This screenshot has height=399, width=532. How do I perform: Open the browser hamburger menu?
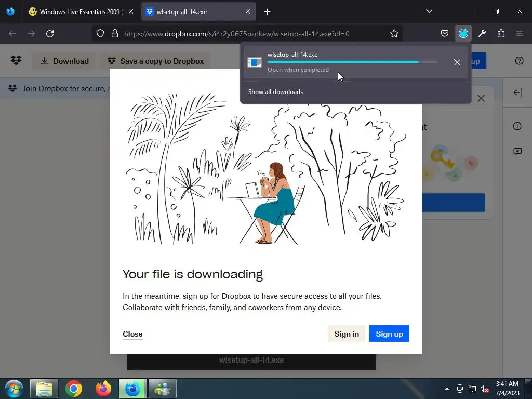(520, 34)
